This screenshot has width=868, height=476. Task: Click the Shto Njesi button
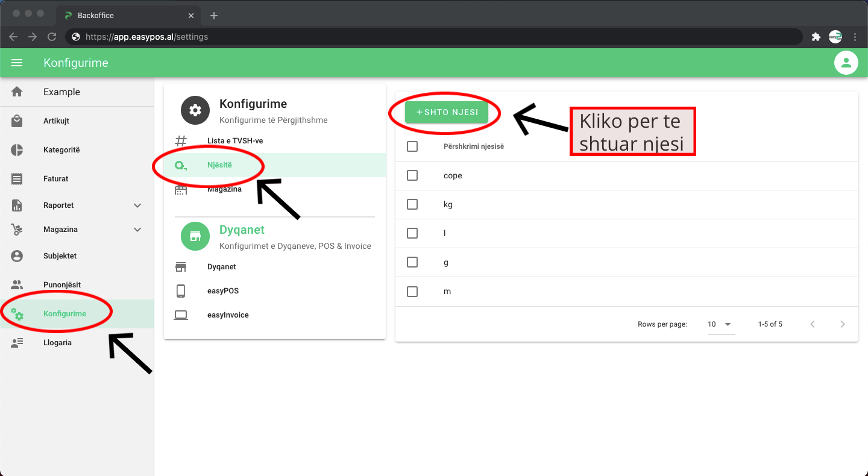pyautogui.click(x=447, y=112)
